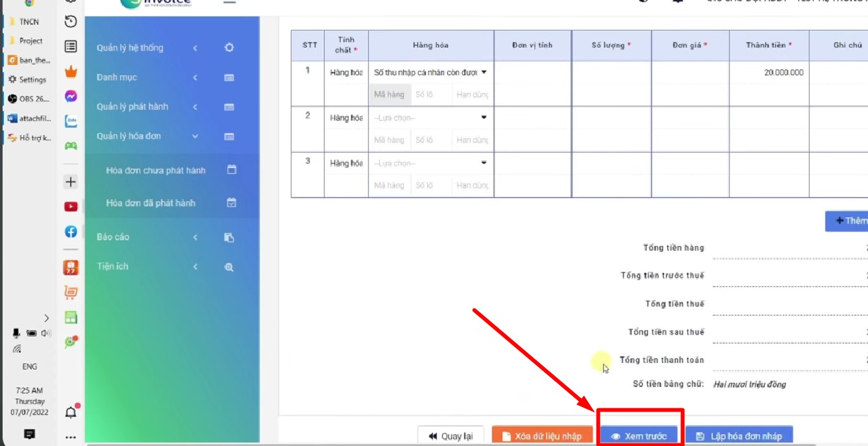
Task: Click the Xem trước button
Action: point(639,436)
